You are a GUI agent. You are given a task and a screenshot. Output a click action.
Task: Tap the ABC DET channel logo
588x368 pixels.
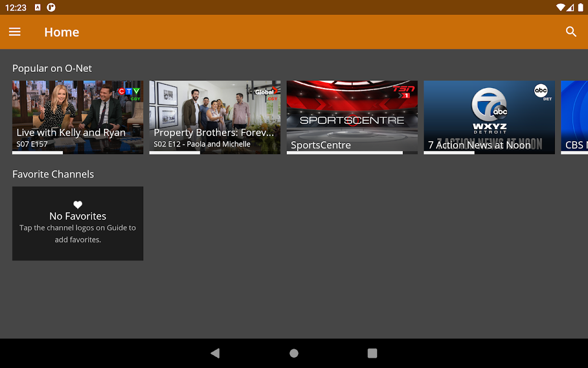point(543,92)
